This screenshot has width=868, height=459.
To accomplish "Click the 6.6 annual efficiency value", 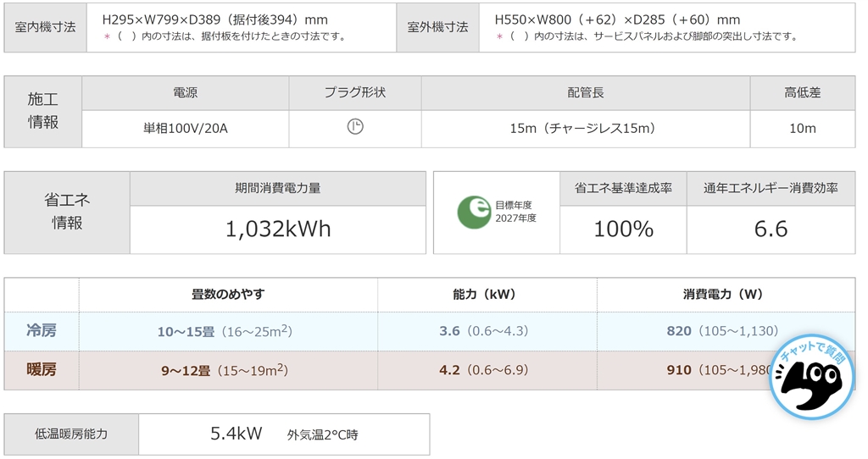I will [x=771, y=229].
